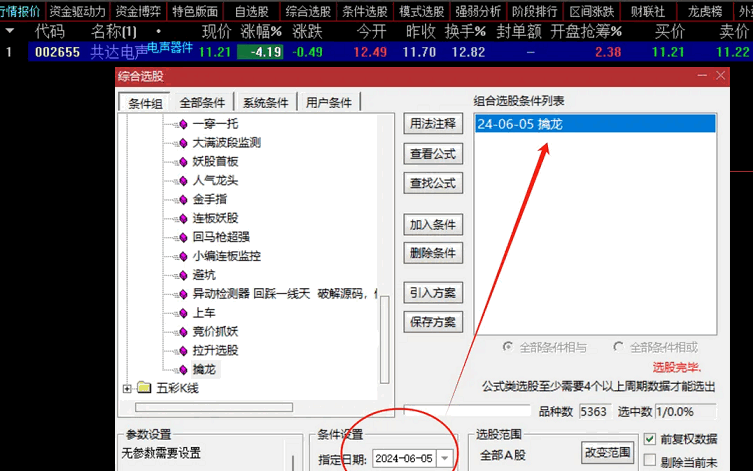Click the diamond icon beside 一穿一托
The width and height of the screenshot is (753, 471).
[183, 124]
